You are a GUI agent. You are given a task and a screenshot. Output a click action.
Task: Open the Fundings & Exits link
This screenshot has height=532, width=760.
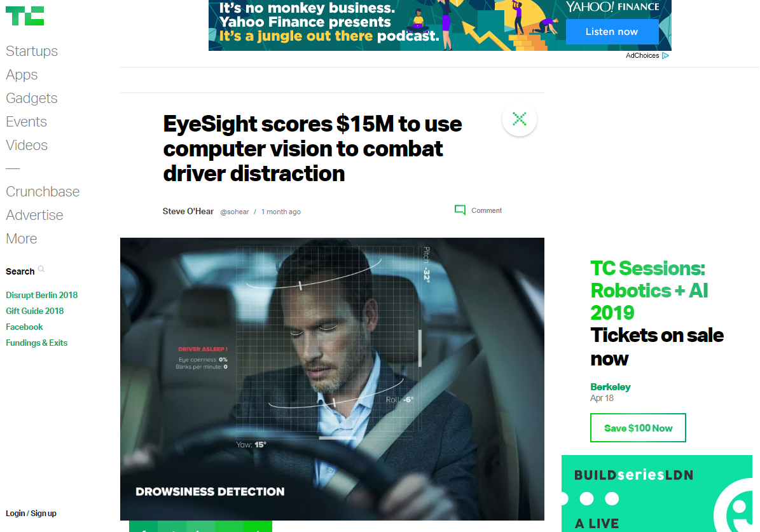coord(36,343)
